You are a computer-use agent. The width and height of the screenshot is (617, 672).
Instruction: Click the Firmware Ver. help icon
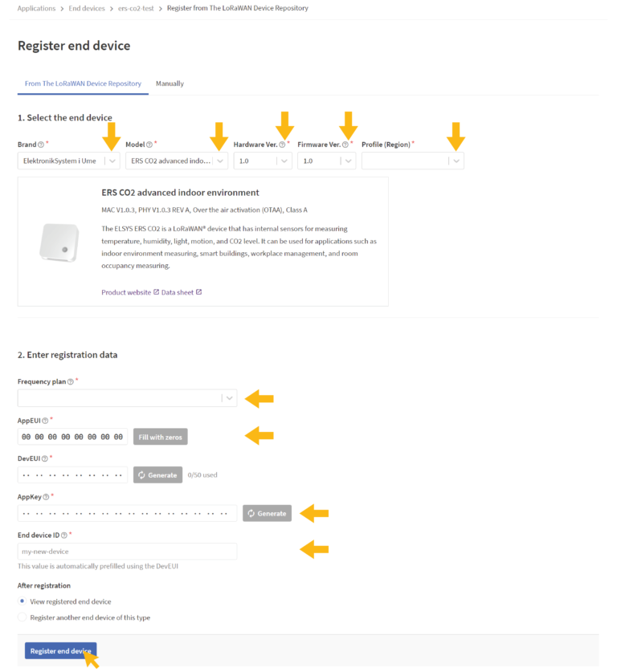[x=345, y=145]
